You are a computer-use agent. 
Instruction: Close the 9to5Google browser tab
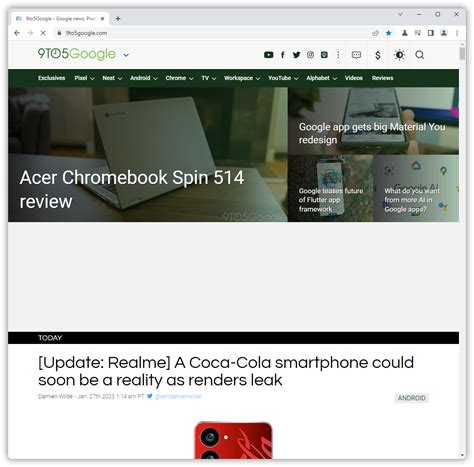click(x=102, y=19)
